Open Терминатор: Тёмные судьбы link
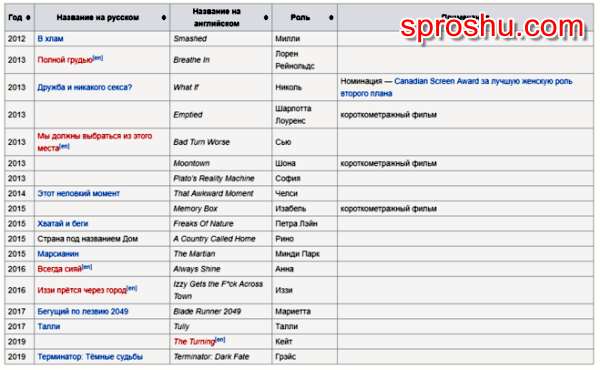Viewport: 600px width, 370px height. pos(90,357)
